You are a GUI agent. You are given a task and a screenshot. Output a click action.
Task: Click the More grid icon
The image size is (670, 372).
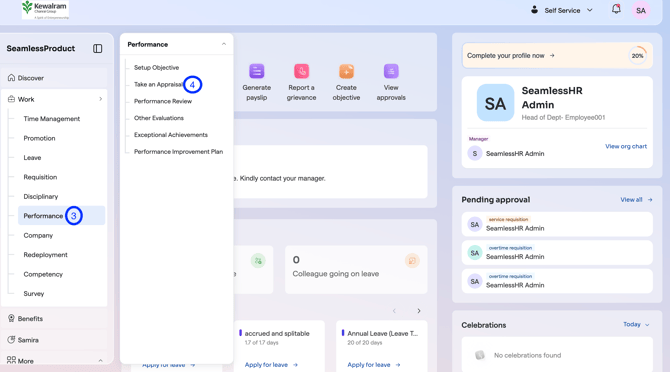pos(12,360)
